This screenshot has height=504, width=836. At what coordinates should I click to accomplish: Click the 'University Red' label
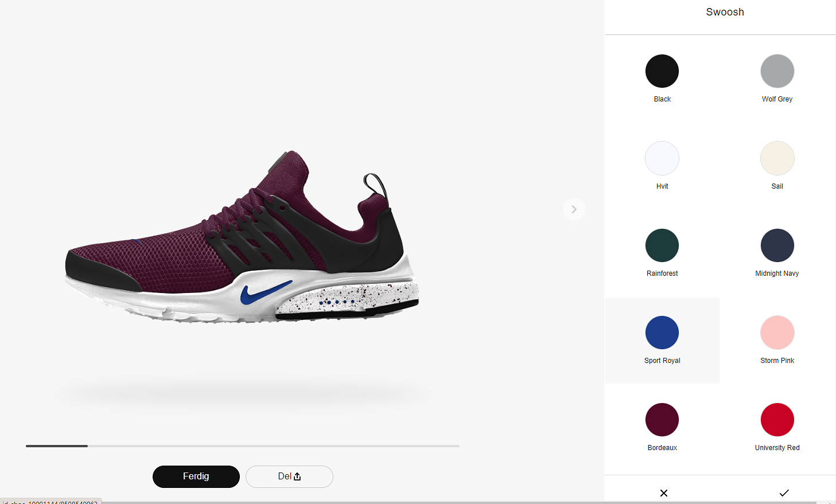coord(777,448)
